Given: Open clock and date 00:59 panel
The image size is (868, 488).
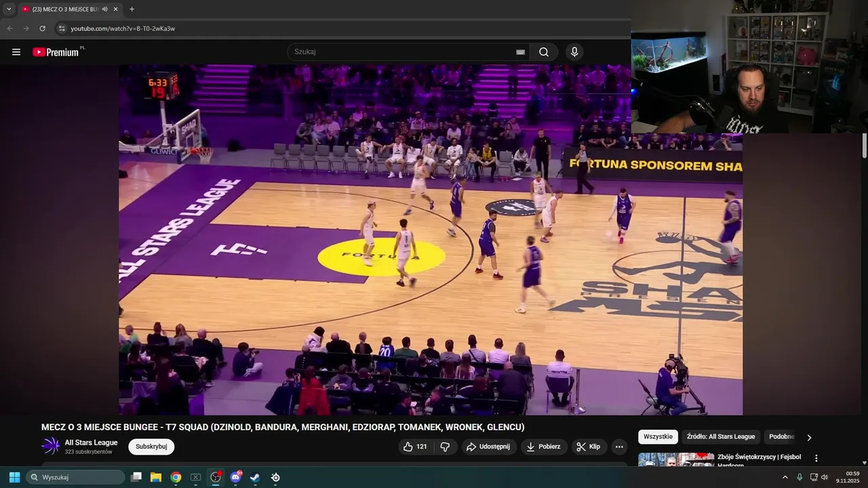Looking at the screenshot, I should (x=848, y=477).
